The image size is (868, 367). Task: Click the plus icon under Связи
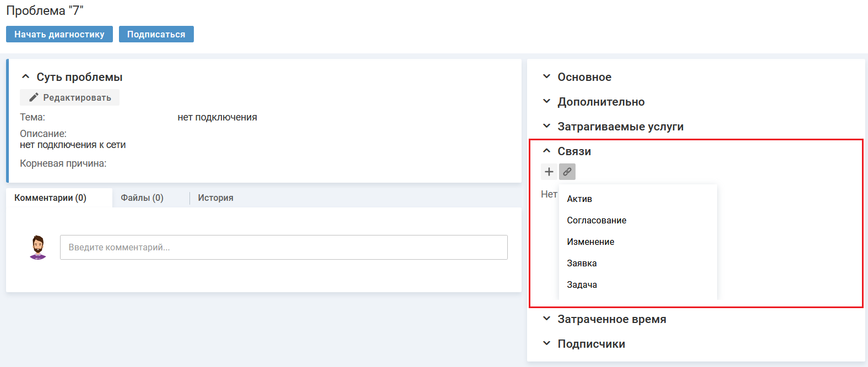pos(549,172)
